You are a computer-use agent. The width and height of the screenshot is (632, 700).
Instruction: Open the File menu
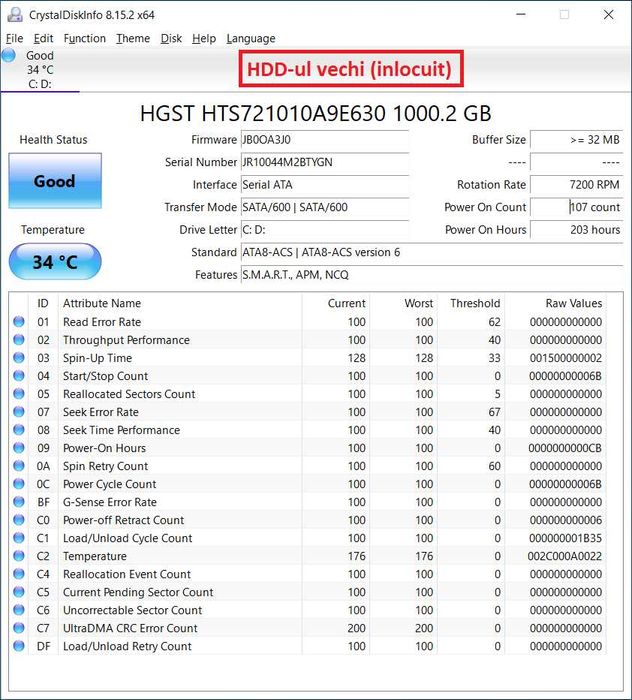click(14, 38)
